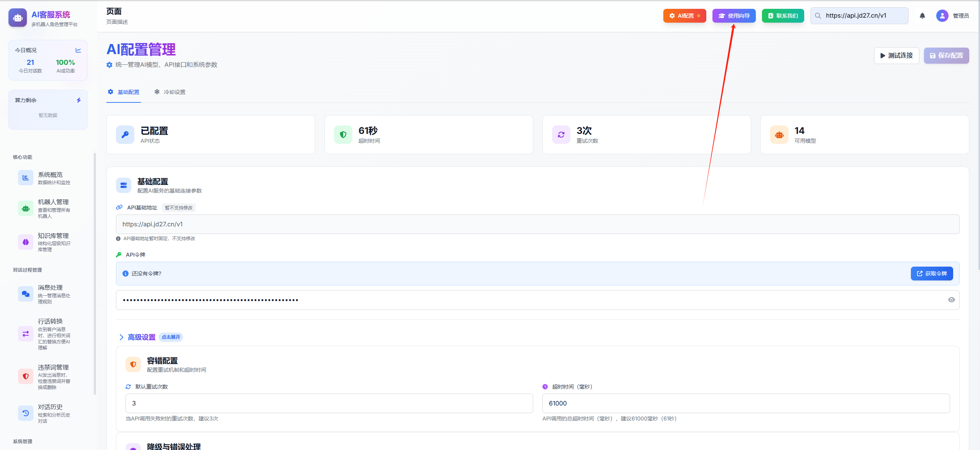Viewport: 980px width, 450px height.
Task: Open 行话转换 swap arrows icon
Action: (x=26, y=334)
